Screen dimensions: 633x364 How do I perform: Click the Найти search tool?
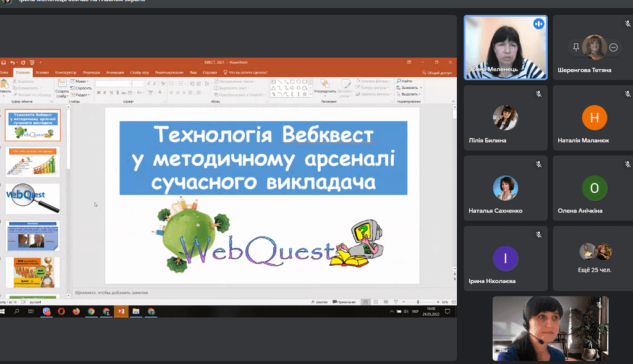tap(404, 81)
